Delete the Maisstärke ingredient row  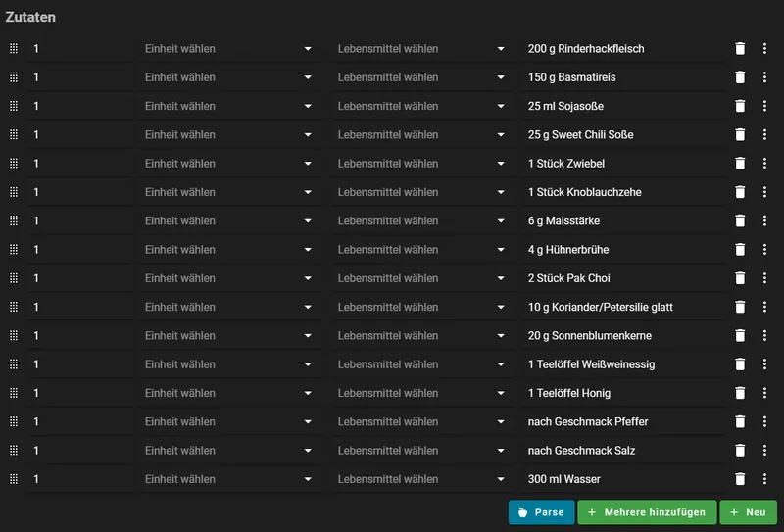coord(740,221)
